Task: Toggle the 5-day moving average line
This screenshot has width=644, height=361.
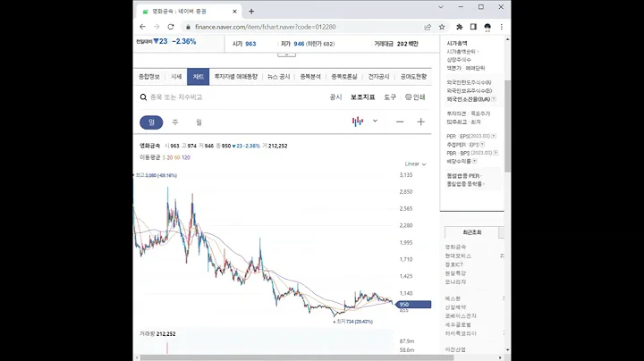Action: point(164,157)
